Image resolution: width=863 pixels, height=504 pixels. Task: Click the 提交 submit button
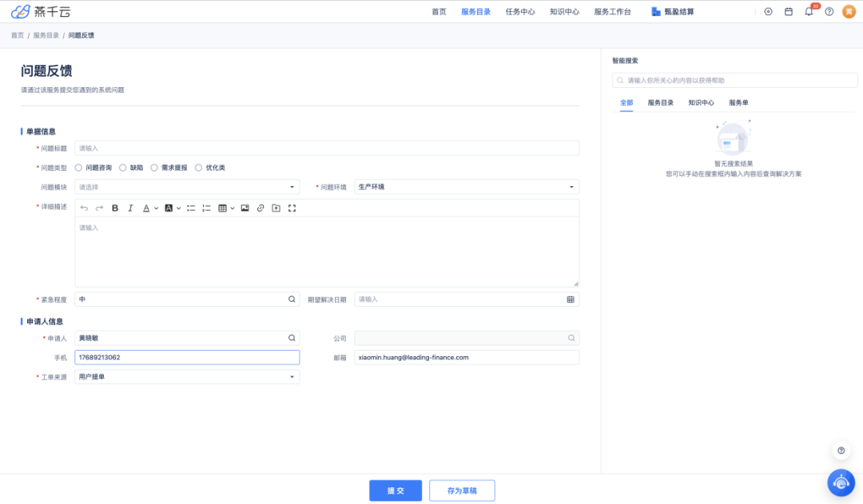click(x=395, y=490)
